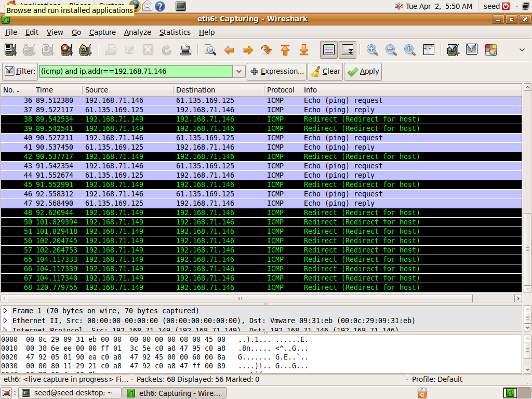Click the Profile: Default status entry

(x=437, y=379)
